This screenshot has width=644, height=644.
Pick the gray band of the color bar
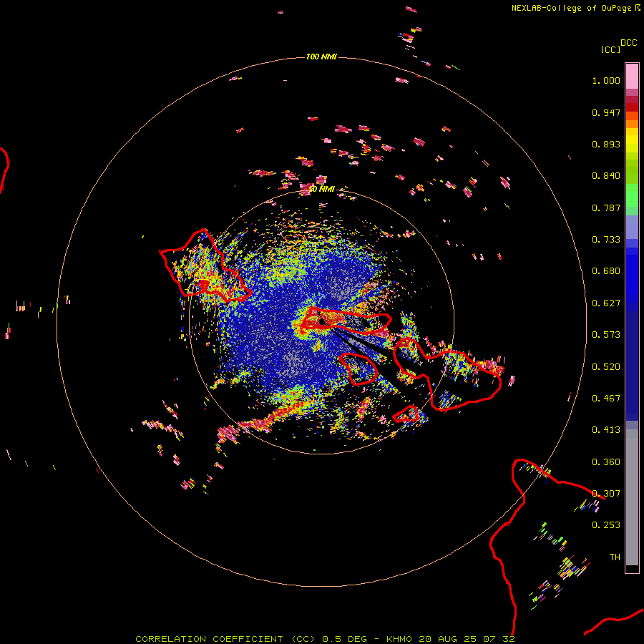click(x=632, y=497)
